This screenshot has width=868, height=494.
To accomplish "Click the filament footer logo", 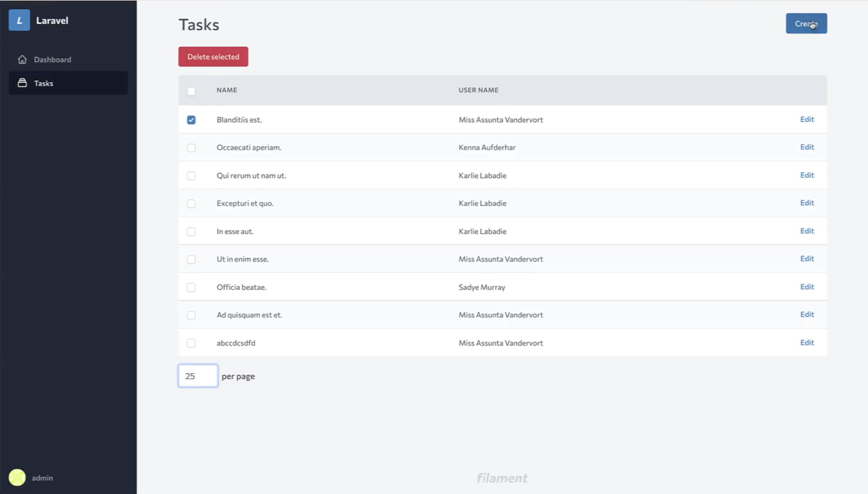I will point(502,478).
